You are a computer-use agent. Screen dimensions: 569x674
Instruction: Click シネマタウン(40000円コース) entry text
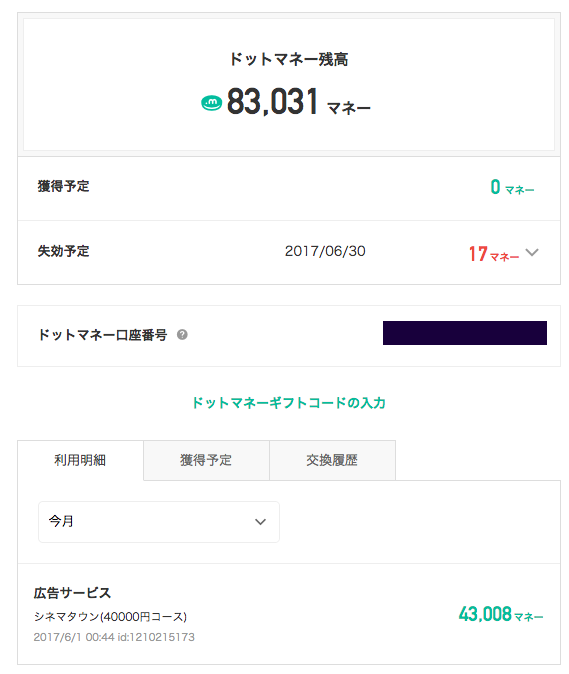pyautogui.click(x=110, y=616)
